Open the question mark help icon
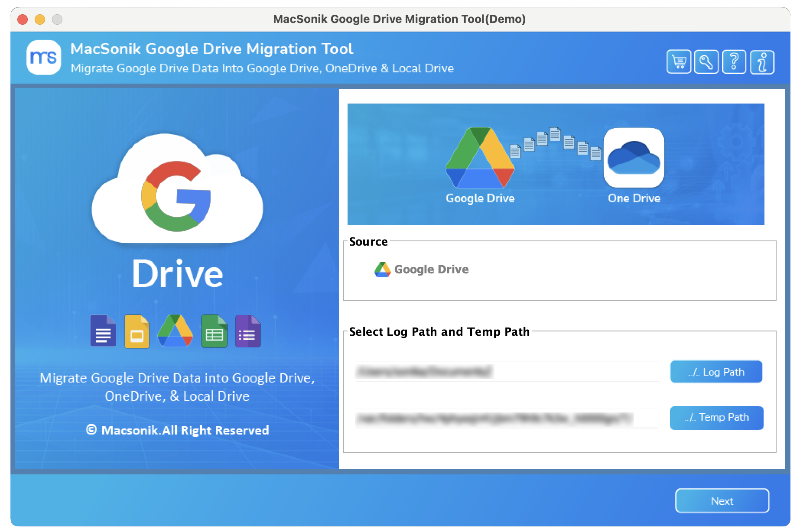The height and width of the screenshot is (532, 800). pos(734,62)
